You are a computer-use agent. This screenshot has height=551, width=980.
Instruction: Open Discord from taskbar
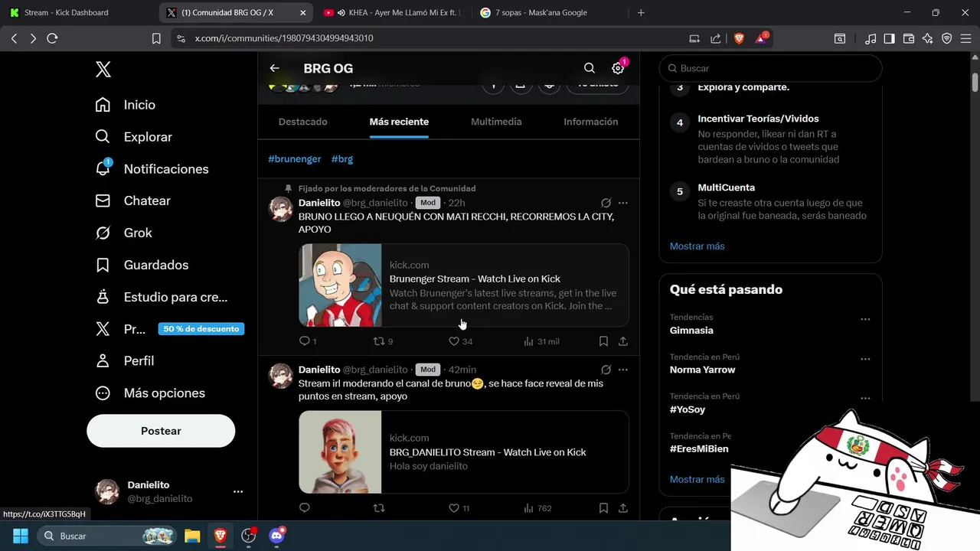click(277, 536)
